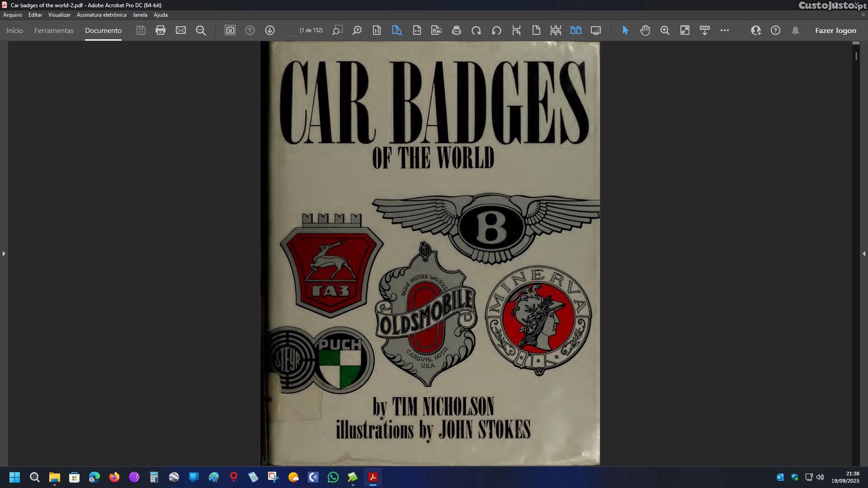Open the more tools ellipsis menu
This screenshot has height=488, width=868.
click(724, 30)
